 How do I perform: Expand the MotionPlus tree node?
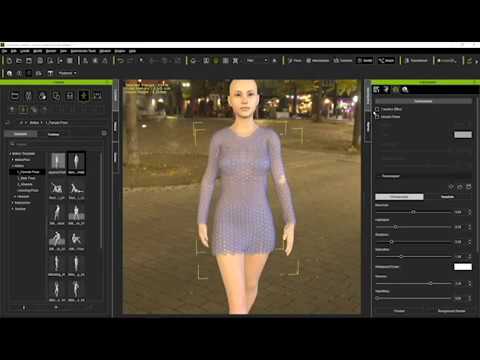click(13, 160)
